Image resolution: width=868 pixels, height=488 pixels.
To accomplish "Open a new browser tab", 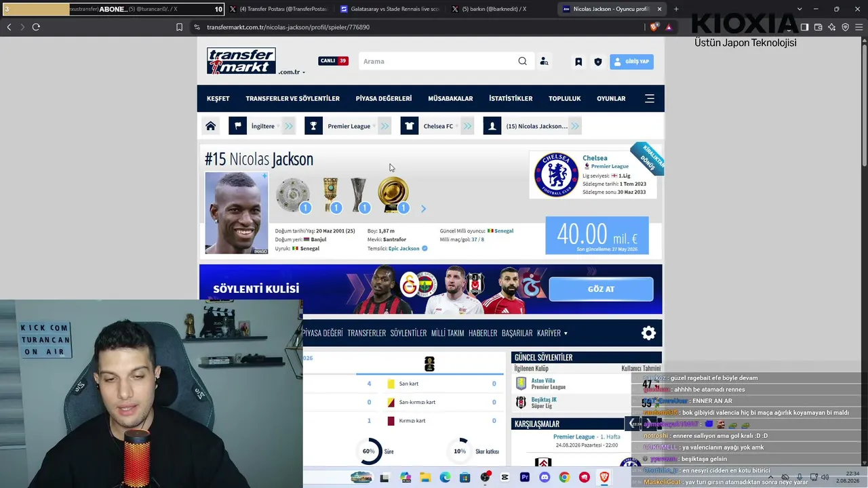I will coord(676,9).
